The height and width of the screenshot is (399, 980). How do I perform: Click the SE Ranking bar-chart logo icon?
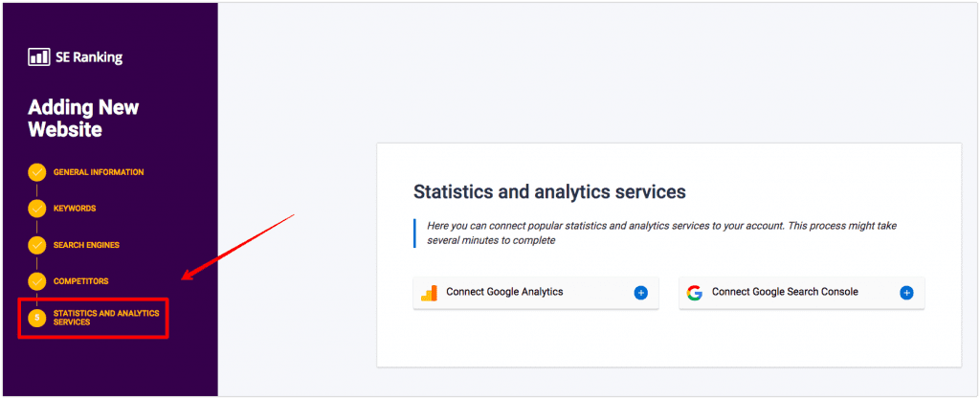(x=38, y=57)
